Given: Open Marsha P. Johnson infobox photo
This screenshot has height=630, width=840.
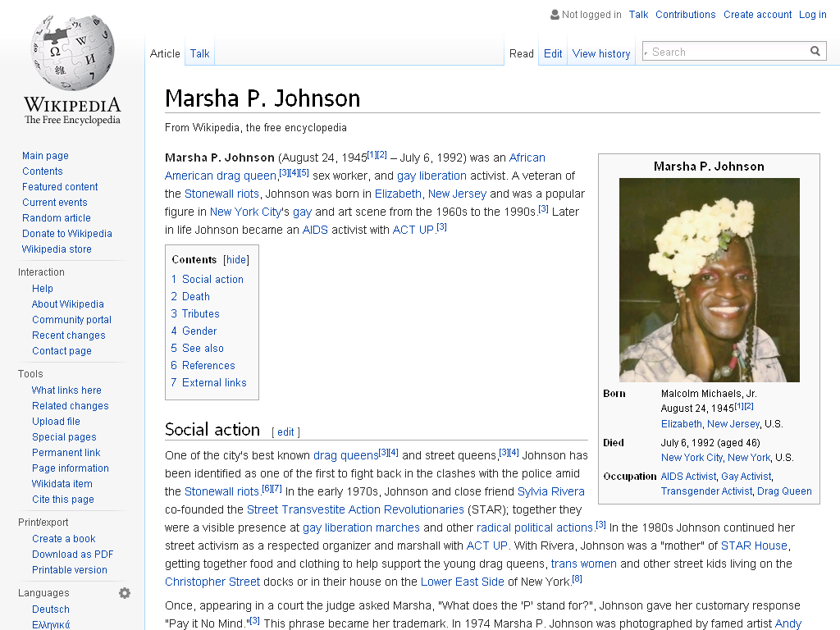Looking at the screenshot, I should (x=710, y=280).
